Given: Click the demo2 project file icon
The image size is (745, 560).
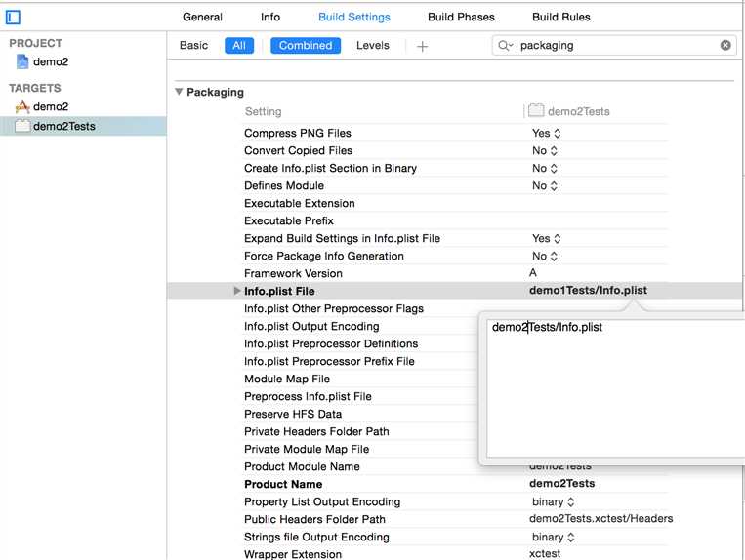Looking at the screenshot, I should point(22,61).
